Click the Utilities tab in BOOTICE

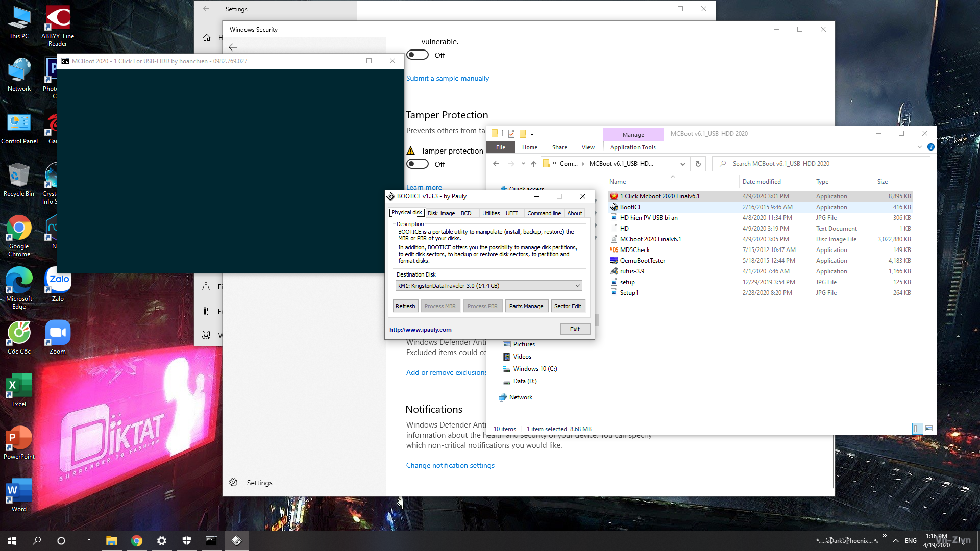pyautogui.click(x=492, y=213)
